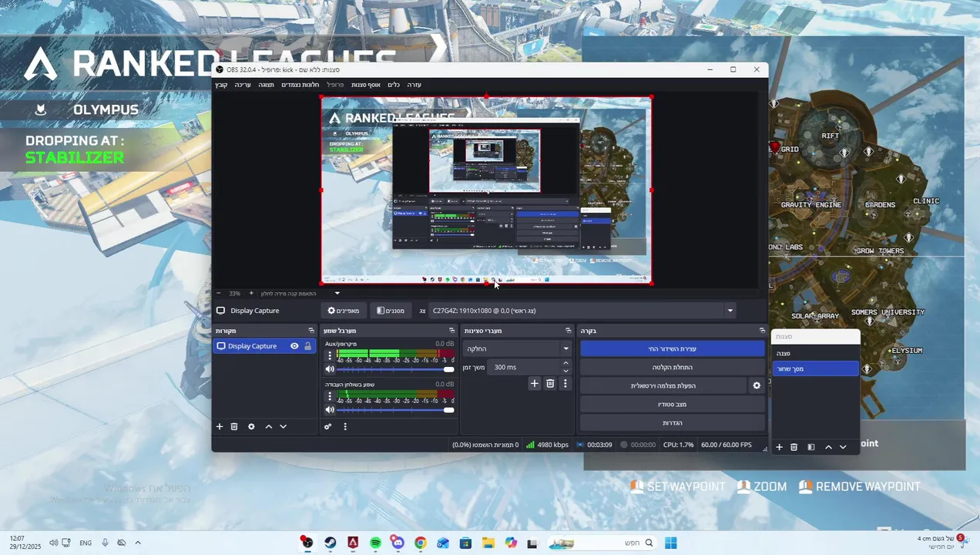Open source properties gear in sources panel

pyautogui.click(x=251, y=426)
